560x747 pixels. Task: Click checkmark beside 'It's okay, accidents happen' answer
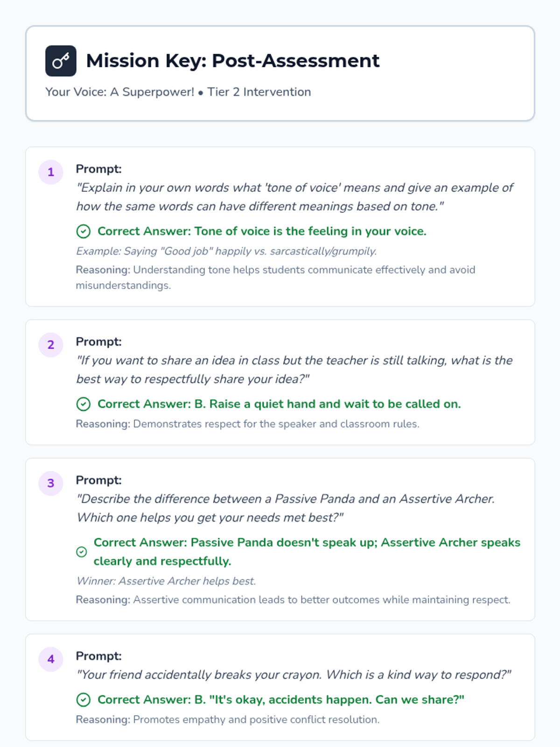(x=83, y=700)
